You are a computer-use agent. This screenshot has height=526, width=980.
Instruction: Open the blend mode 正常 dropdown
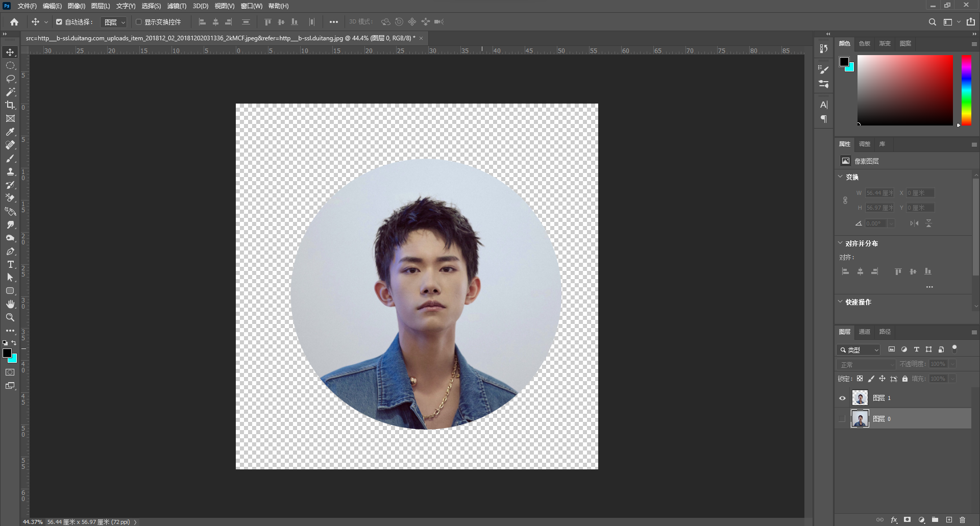[x=866, y=364]
